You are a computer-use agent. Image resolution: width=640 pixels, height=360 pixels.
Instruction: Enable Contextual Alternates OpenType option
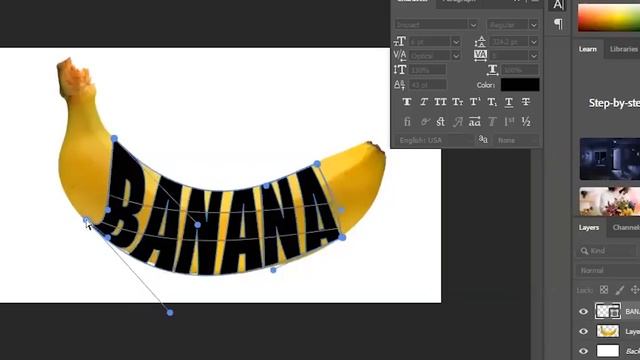424,122
